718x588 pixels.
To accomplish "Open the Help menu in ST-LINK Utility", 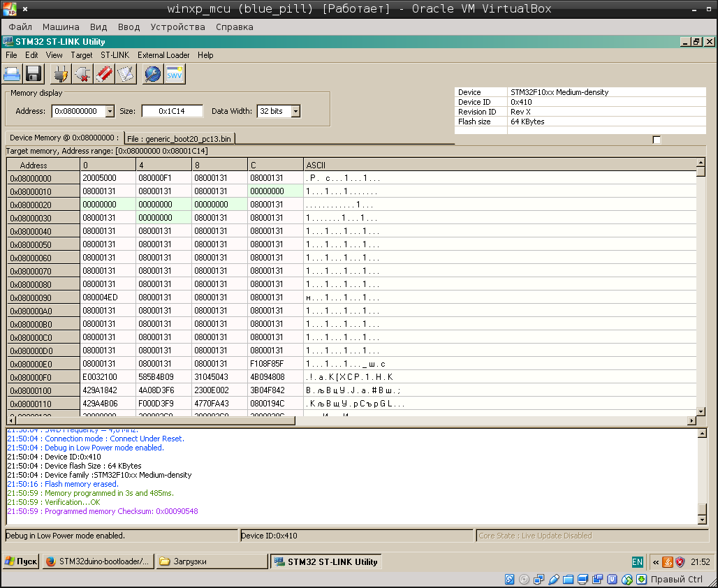I will click(x=205, y=55).
